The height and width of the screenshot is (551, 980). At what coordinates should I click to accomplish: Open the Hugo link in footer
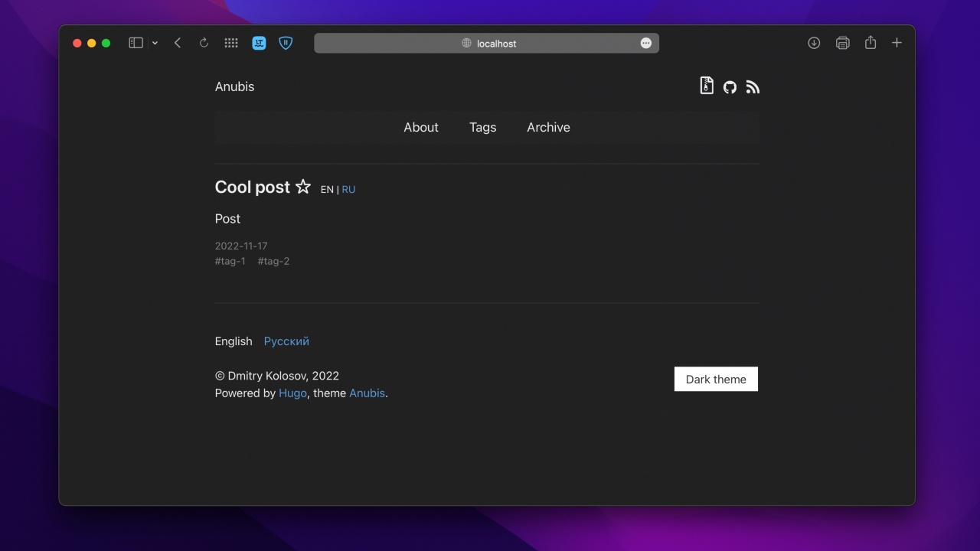pos(292,393)
